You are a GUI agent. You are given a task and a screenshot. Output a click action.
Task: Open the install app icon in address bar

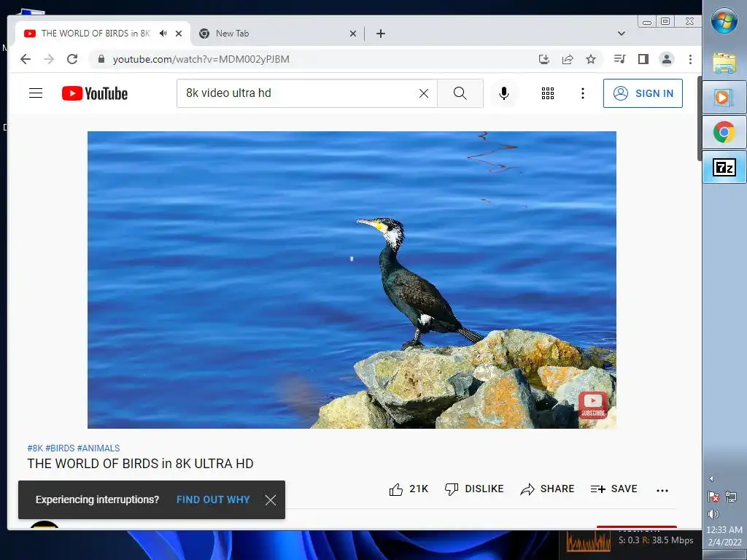point(543,59)
